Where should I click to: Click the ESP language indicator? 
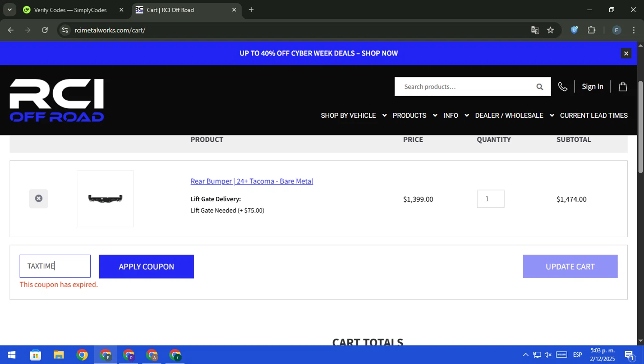(577, 355)
